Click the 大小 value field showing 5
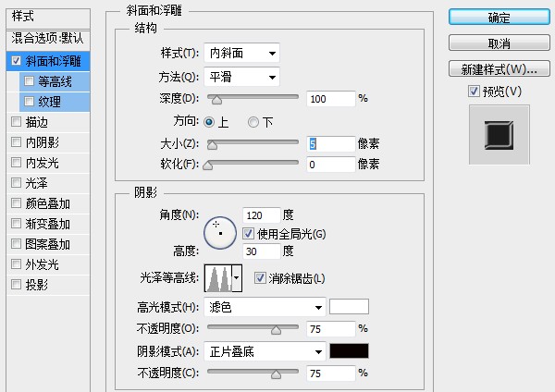Screen dimensions: 555x392 pyautogui.click(x=330, y=143)
